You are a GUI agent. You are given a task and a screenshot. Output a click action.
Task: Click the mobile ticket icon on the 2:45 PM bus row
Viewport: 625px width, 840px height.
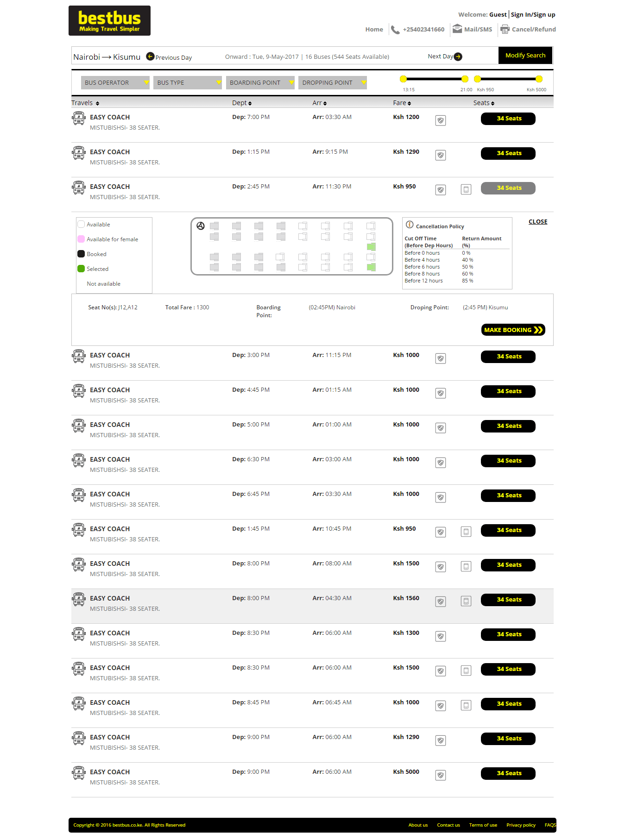tap(466, 189)
